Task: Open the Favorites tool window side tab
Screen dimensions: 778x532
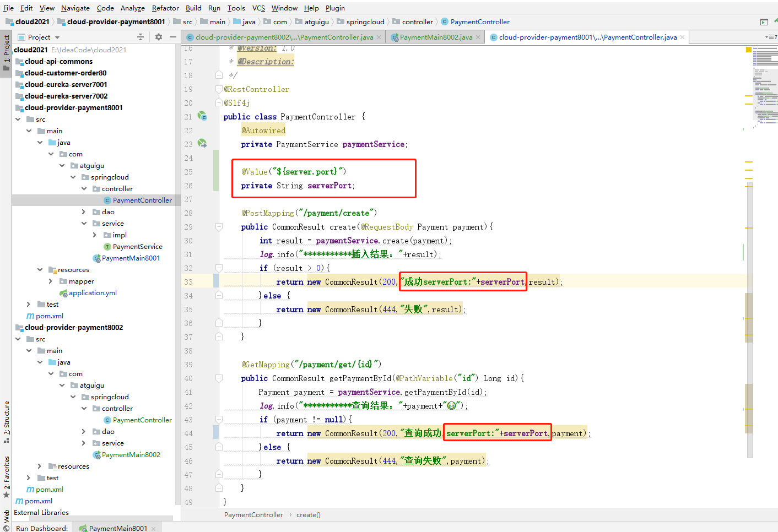Action: point(6,476)
